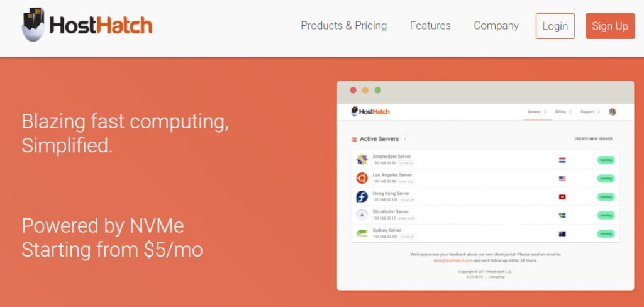Click the copyright 2017 HostHatch LLC text
Image resolution: width=644 pixels, height=307 pixels.
485,272
